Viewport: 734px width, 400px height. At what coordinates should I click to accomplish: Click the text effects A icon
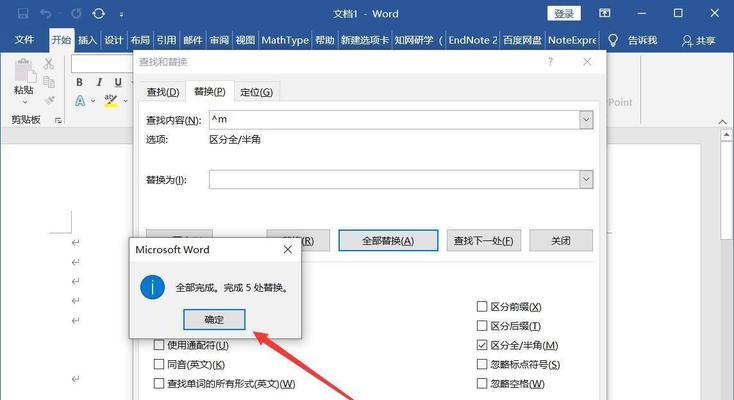[x=80, y=100]
